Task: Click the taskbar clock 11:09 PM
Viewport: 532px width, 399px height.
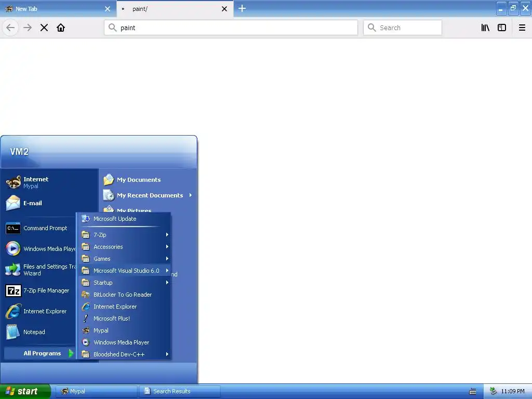Action: tap(513, 391)
